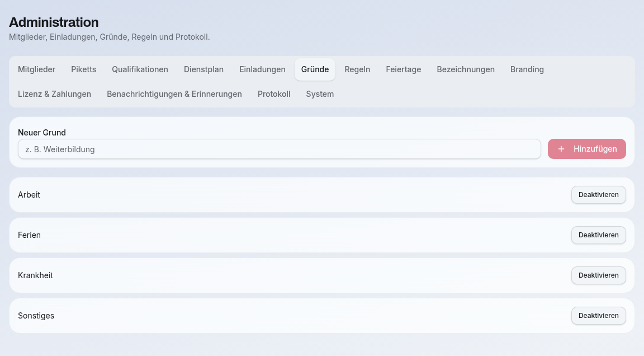The image size is (644, 356).
Task: Focus the Neuer Grund text field
Action: 280,149
